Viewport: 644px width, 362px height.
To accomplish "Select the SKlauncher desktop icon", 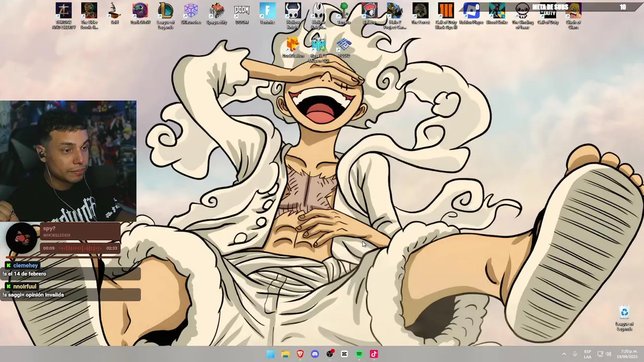I will click(191, 14).
